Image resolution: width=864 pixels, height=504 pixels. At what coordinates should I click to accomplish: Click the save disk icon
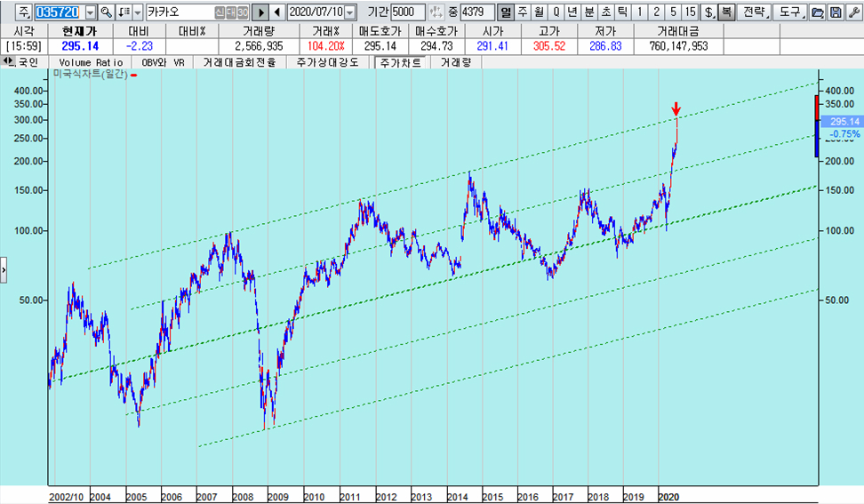coord(835,12)
